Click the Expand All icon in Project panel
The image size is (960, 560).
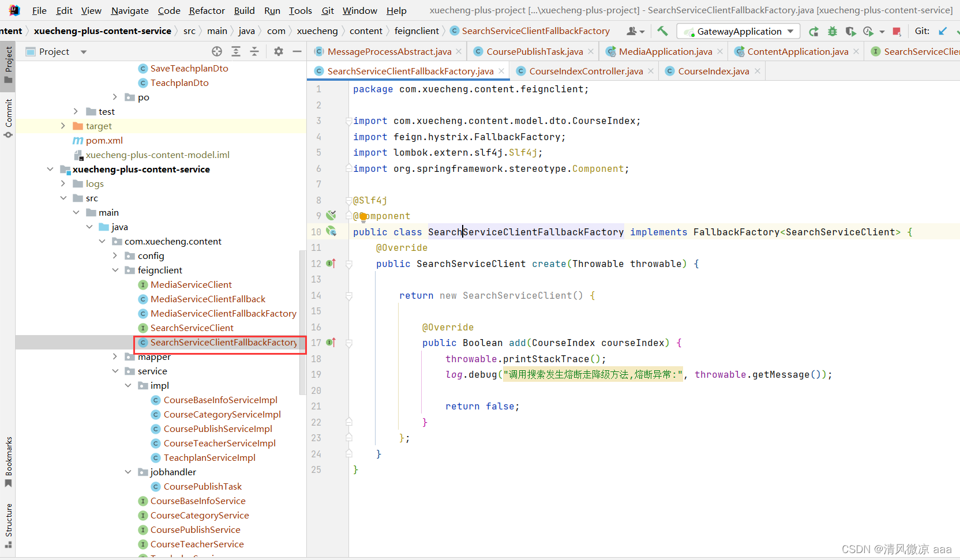[x=236, y=51]
